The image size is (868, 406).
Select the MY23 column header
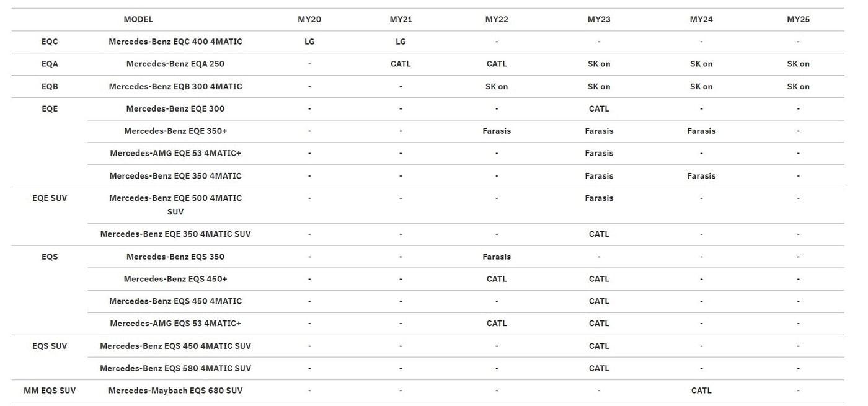click(599, 19)
